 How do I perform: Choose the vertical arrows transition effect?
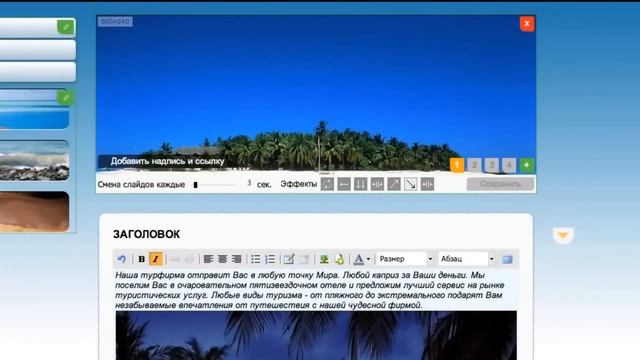[x=360, y=184]
